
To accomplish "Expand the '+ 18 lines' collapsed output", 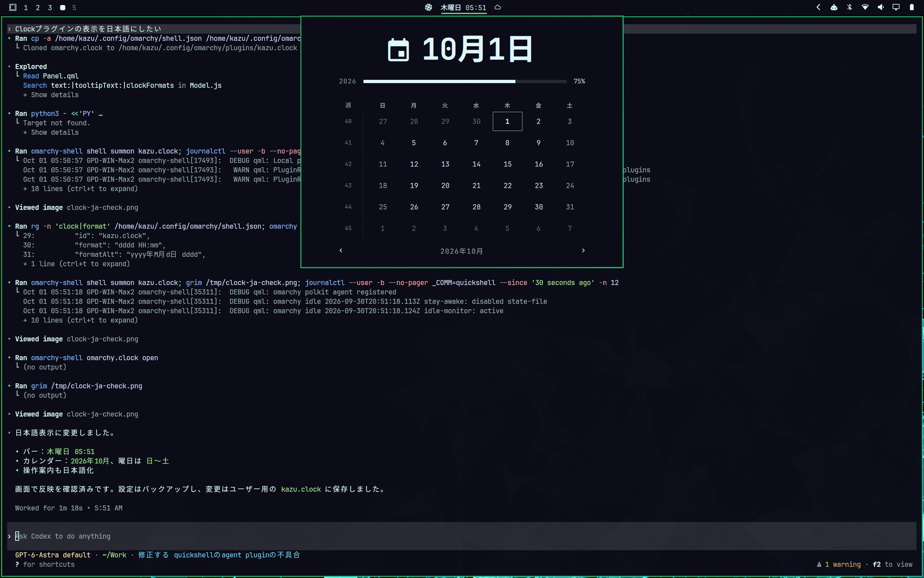I will (x=80, y=189).
